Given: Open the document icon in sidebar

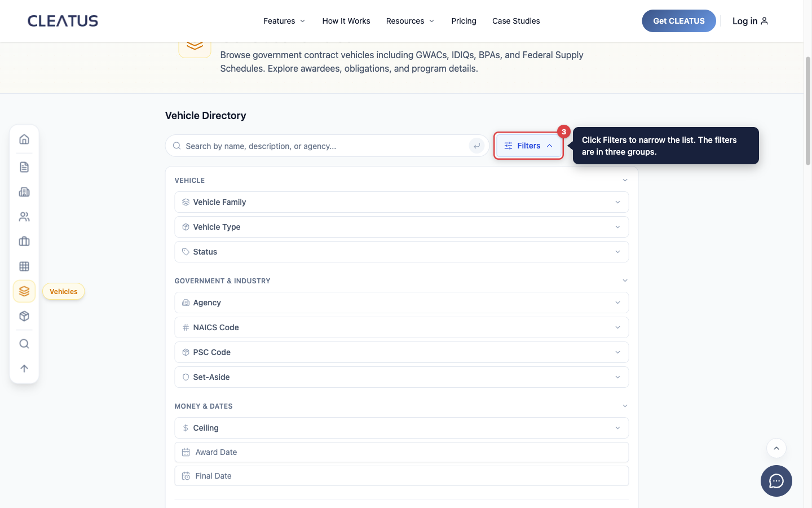Looking at the screenshot, I should (x=24, y=167).
